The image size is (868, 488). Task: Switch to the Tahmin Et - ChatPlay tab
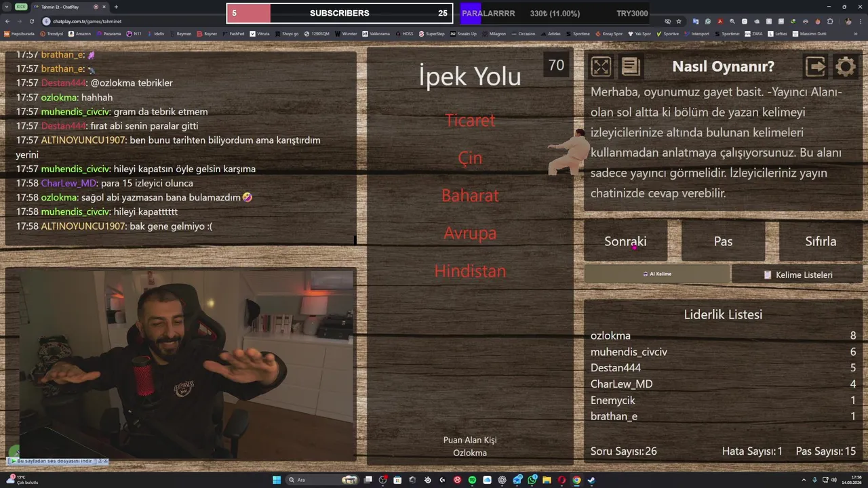[x=69, y=7]
